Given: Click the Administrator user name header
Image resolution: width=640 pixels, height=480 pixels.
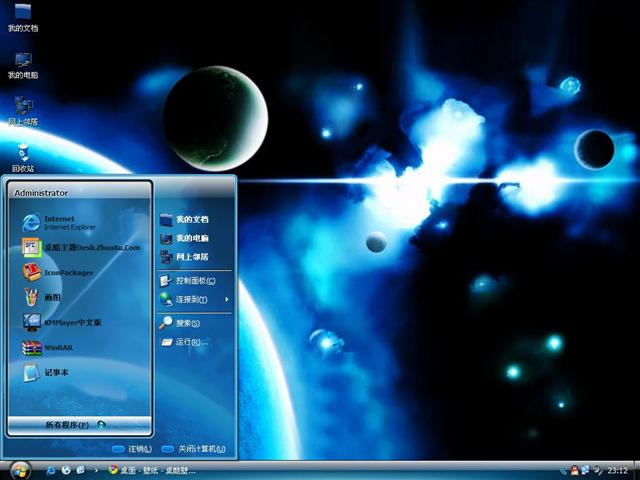Looking at the screenshot, I should 41,193.
